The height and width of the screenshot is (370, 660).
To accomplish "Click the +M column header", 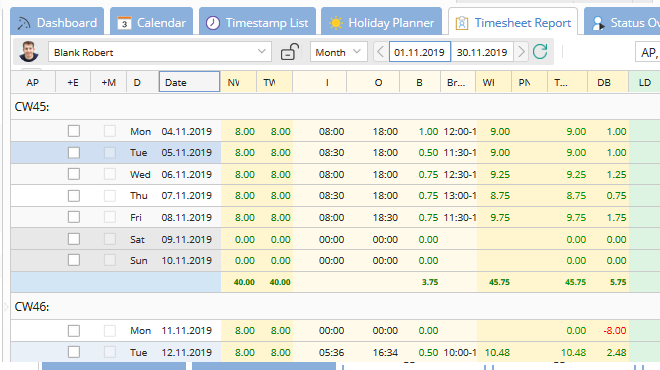I will (x=109, y=83).
